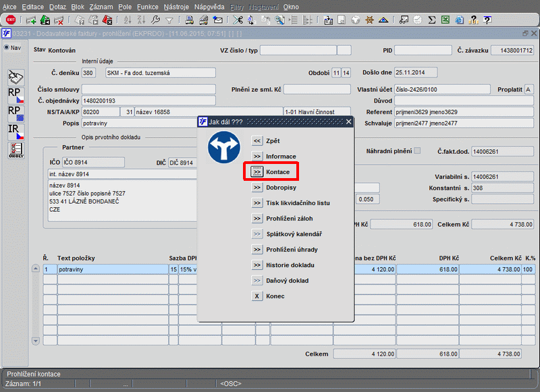Click the red EXIT toolbar icon
The image size is (540, 392).
11,20
